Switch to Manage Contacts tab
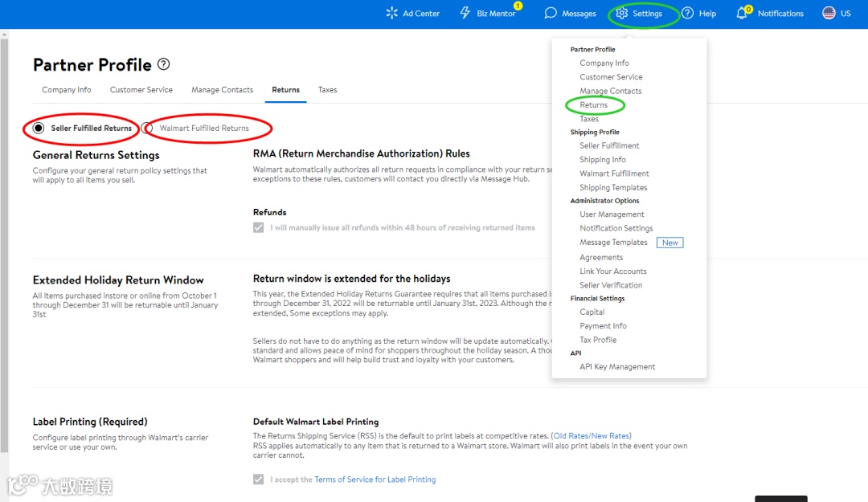 [x=222, y=90]
